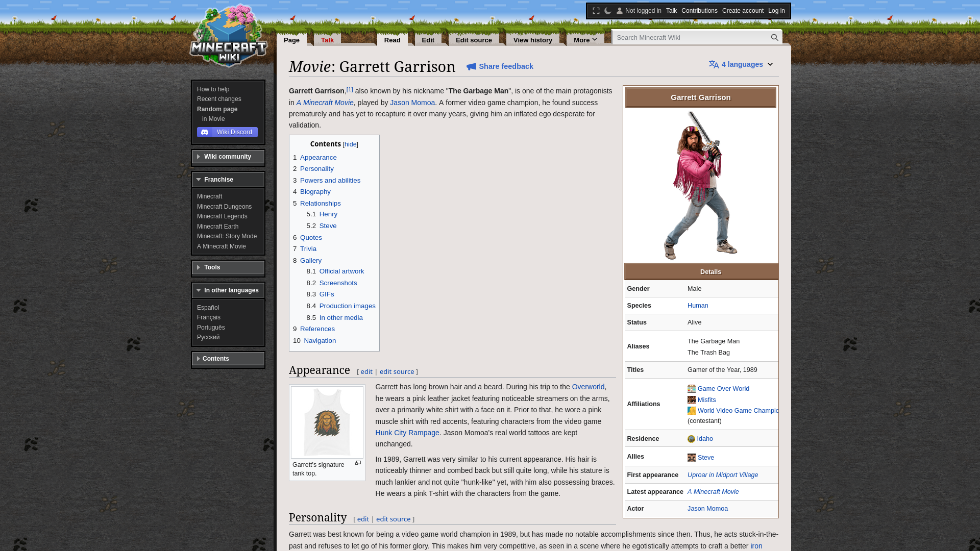Open Minecraft Dungeons franchise link

pyautogui.click(x=224, y=207)
